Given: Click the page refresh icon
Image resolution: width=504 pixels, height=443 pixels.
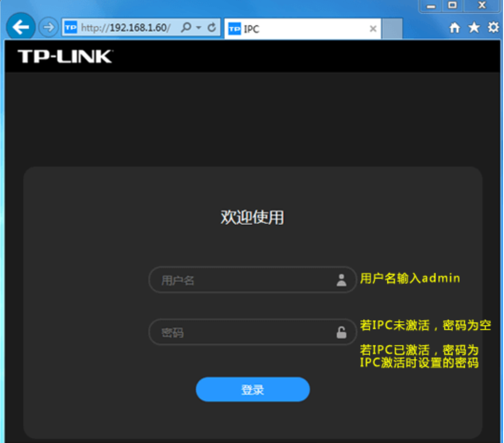Looking at the screenshot, I should click(x=211, y=28).
